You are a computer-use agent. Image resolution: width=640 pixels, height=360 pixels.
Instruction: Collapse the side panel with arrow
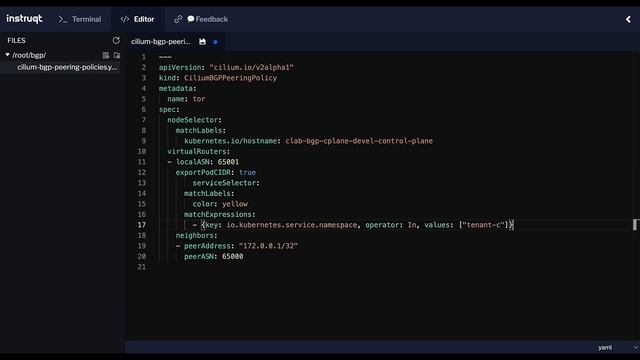[x=628, y=19]
